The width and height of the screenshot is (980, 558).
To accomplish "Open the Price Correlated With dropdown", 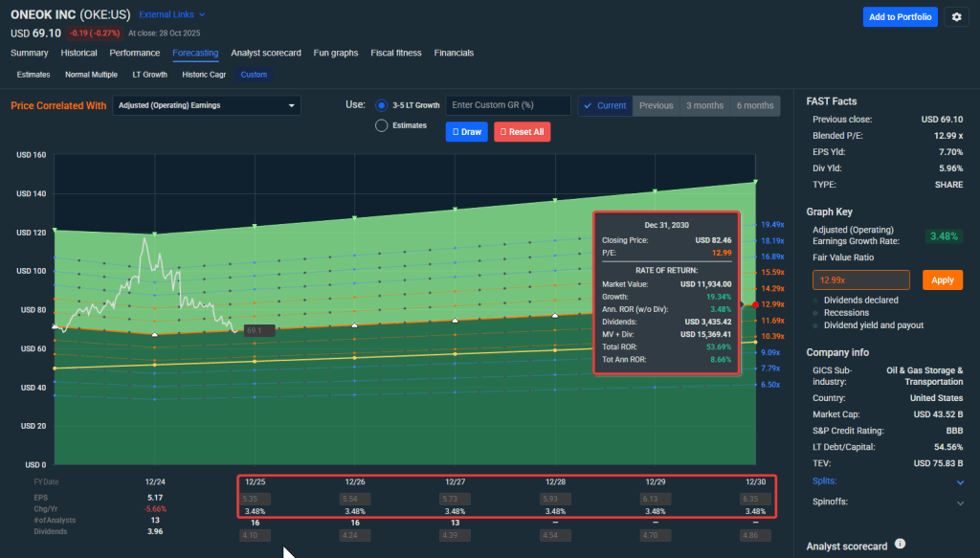I will [207, 105].
